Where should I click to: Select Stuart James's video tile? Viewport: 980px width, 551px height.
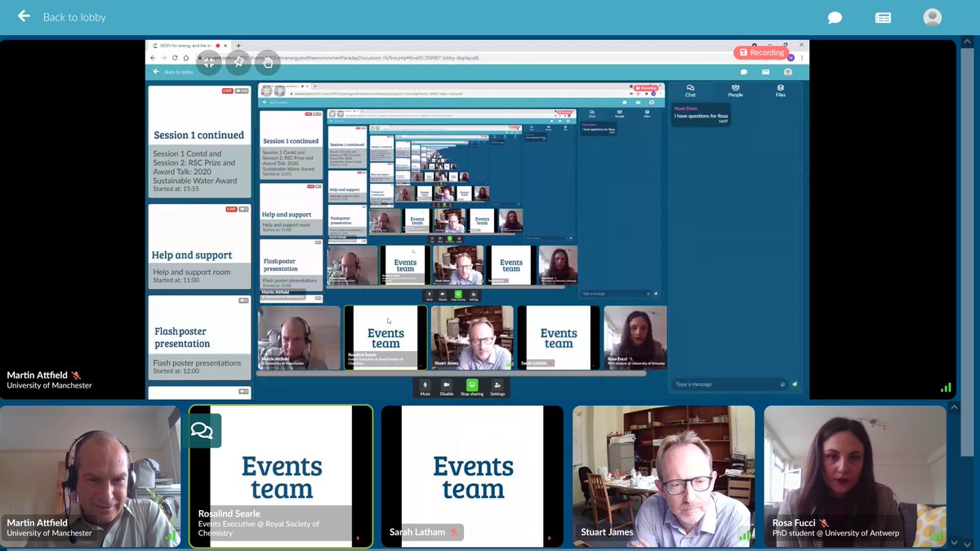[x=663, y=477]
